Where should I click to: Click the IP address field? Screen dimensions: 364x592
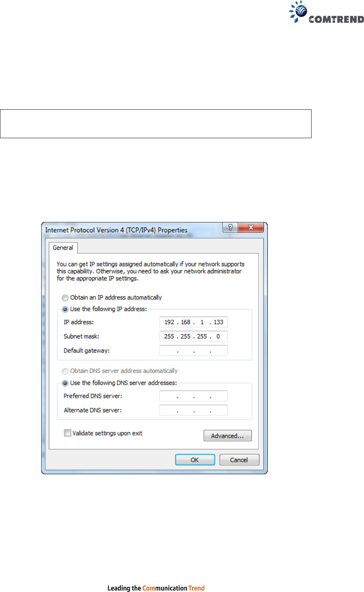193,322
